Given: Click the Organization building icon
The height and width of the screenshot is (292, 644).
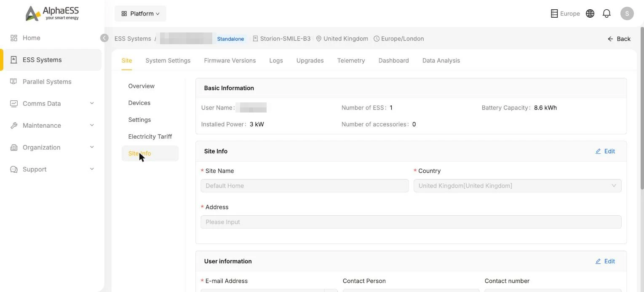Looking at the screenshot, I should 14,147.
